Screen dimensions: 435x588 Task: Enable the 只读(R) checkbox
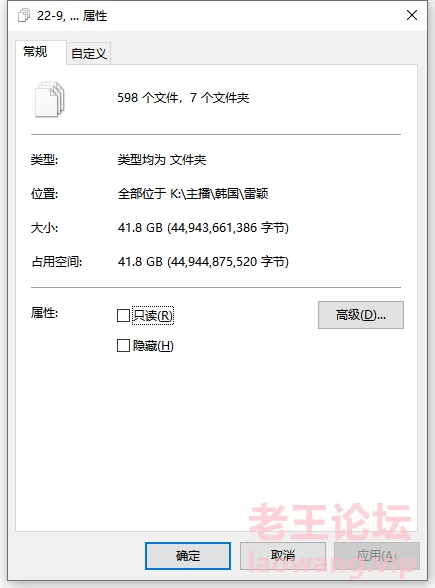pyautogui.click(x=123, y=315)
